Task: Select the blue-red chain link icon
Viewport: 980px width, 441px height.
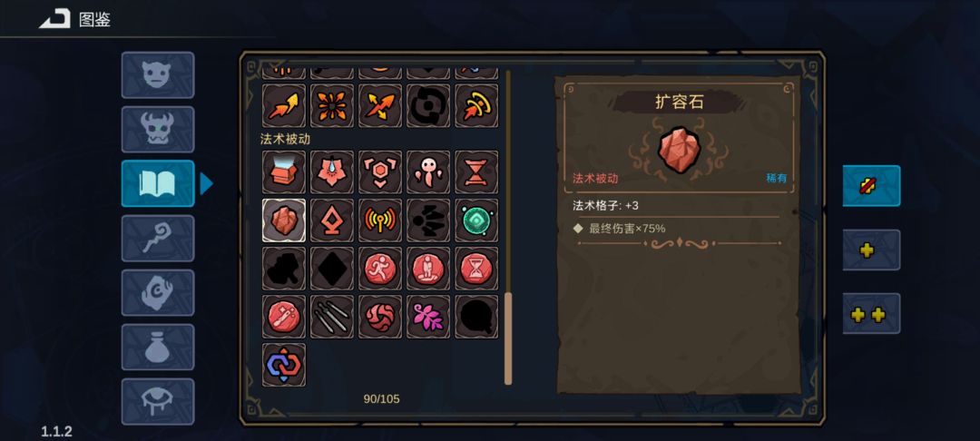Action: tap(284, 364)
